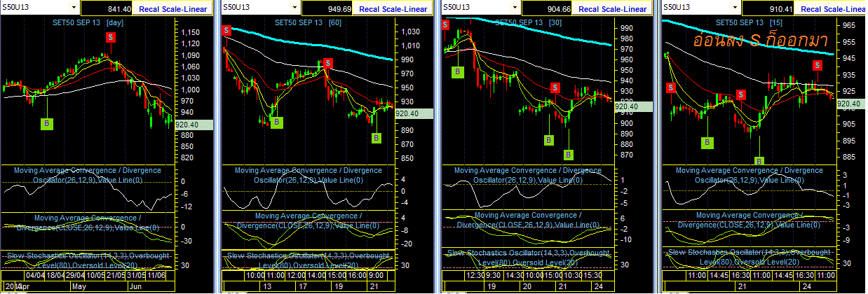Image resolution: width=868 pixels, height=294 pixels.
Task: Click the 990 price scale label on 30-minute chart
Action: point(626,29)
